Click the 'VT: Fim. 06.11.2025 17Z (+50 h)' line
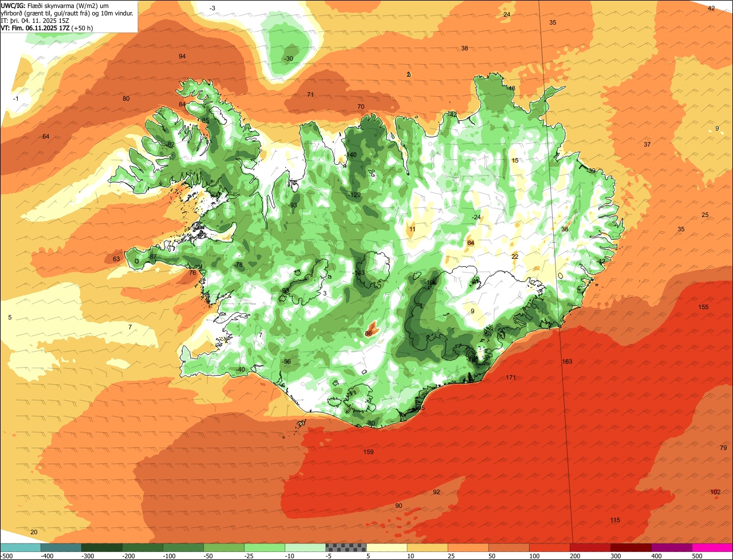This screenshot has height=560, width=733. pyautogui.click(x=47, y=27)
